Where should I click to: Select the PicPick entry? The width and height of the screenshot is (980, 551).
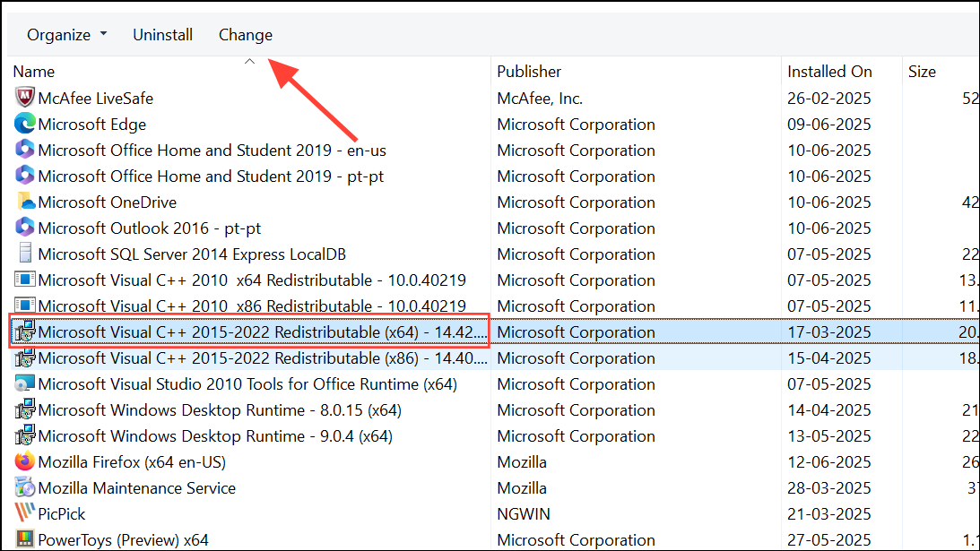coord(61,513)
